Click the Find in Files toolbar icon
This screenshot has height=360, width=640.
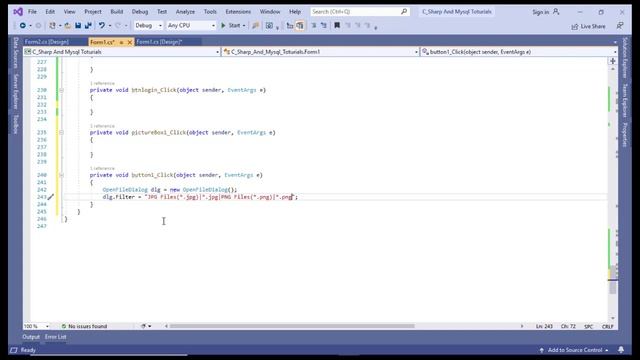(x=256, y=26)
